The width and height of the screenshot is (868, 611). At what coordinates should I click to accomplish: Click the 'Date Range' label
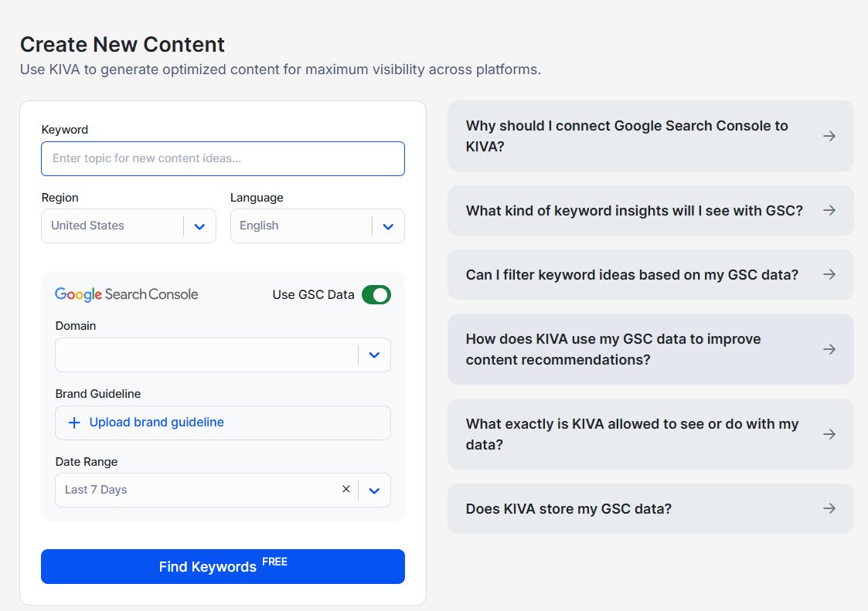pos(87,462)
